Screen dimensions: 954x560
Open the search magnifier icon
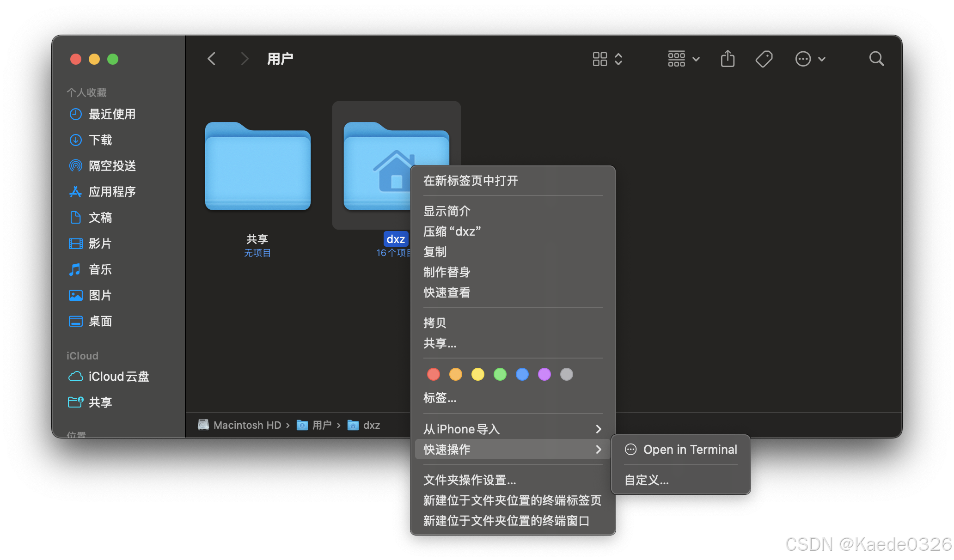click(x=876, y=59)
